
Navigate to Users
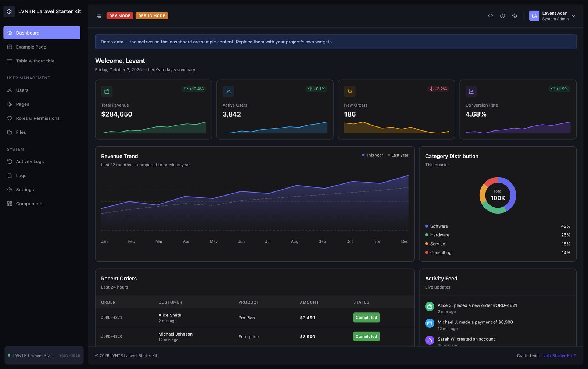point(42,90)
